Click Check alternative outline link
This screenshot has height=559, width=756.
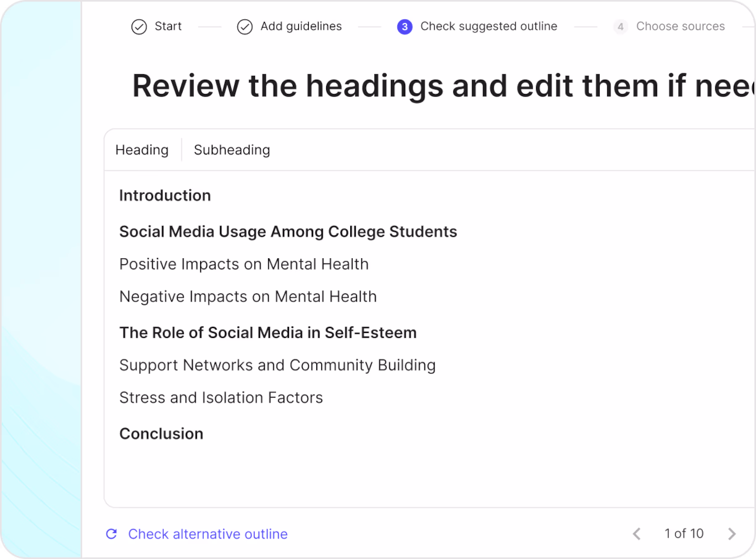(208, 534)
